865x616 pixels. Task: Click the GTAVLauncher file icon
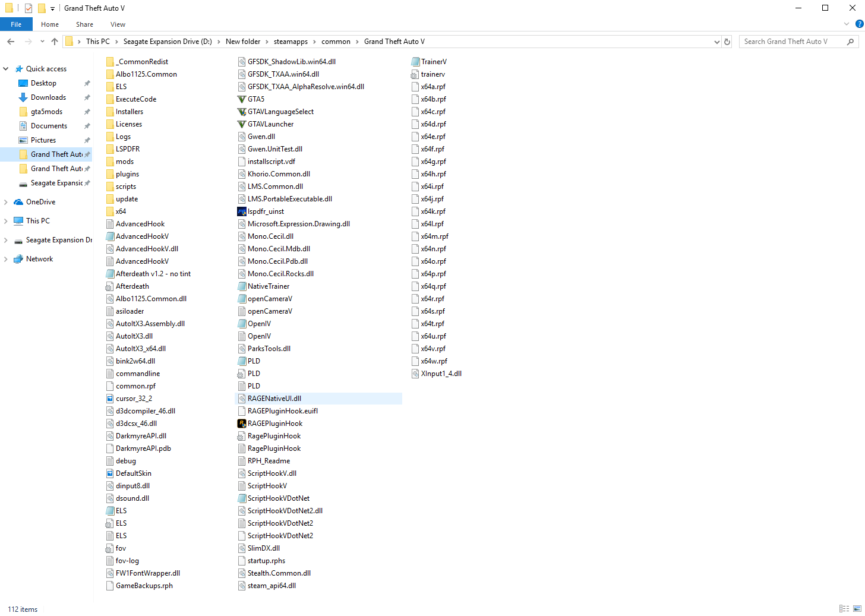click(241, 124)
